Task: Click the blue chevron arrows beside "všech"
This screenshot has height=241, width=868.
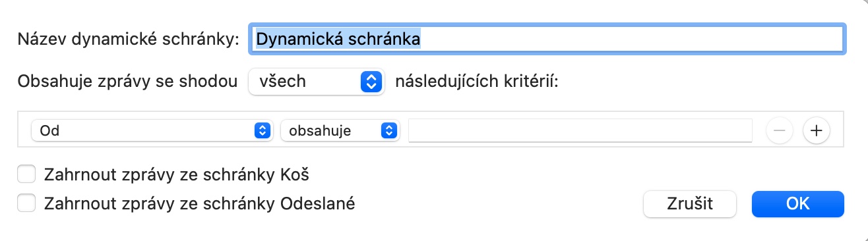Action: click(x=371, y=82)
